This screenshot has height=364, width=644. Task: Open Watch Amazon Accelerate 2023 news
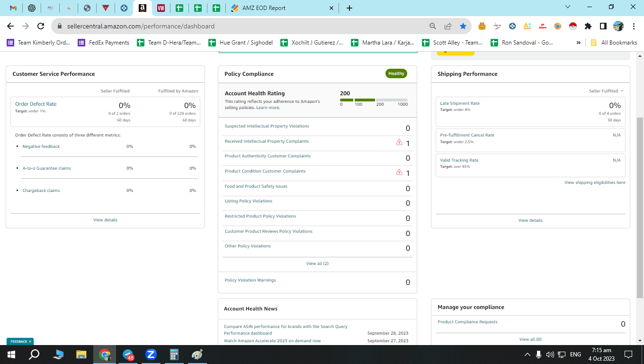point(272,341)
